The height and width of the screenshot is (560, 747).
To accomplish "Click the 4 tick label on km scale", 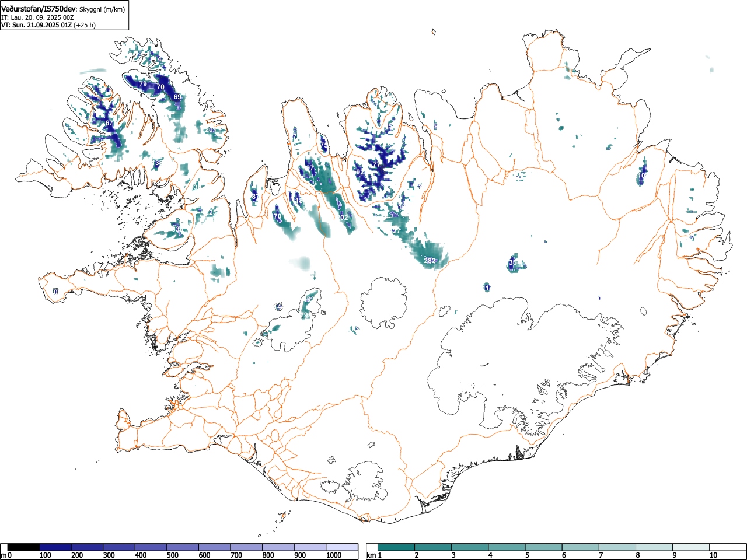I will coord(490,555).
